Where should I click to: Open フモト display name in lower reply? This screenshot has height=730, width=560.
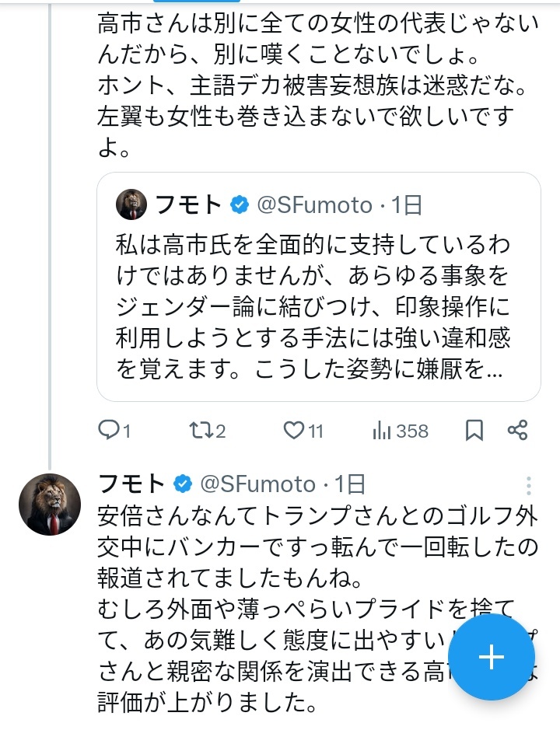pos(131,484)
